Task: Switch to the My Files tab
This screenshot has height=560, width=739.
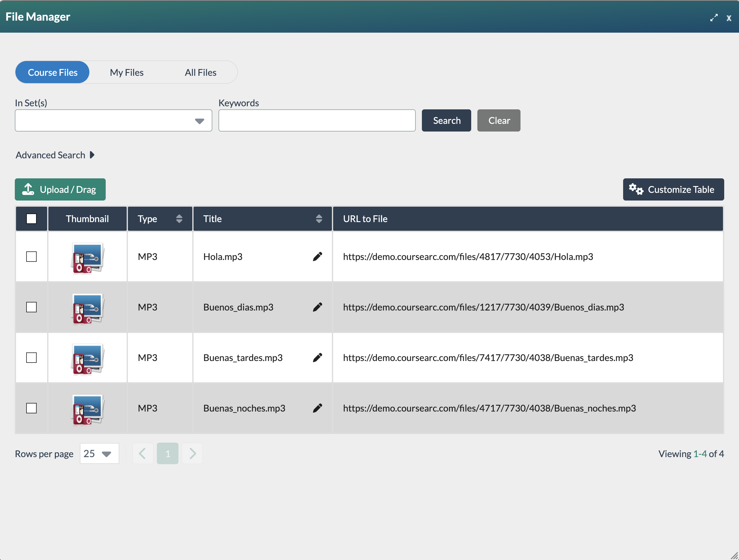Action: click(127, 72)
